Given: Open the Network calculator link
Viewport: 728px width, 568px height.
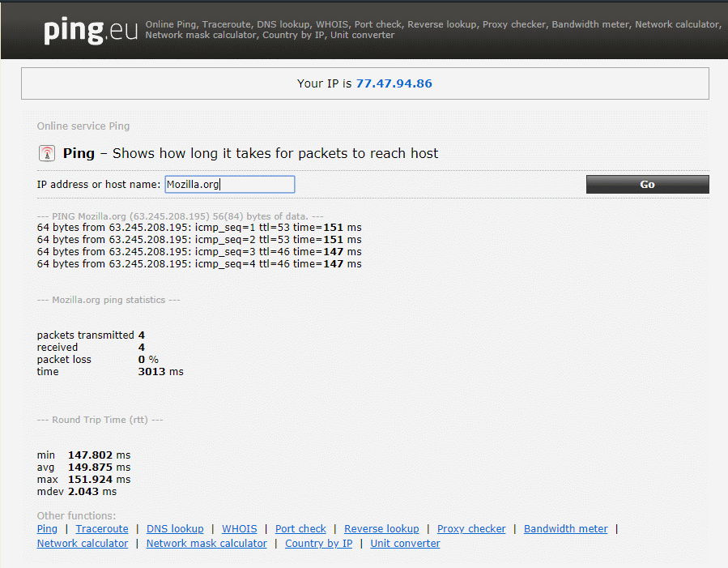Looking at the screenshot, I should (x=83, y=544).
